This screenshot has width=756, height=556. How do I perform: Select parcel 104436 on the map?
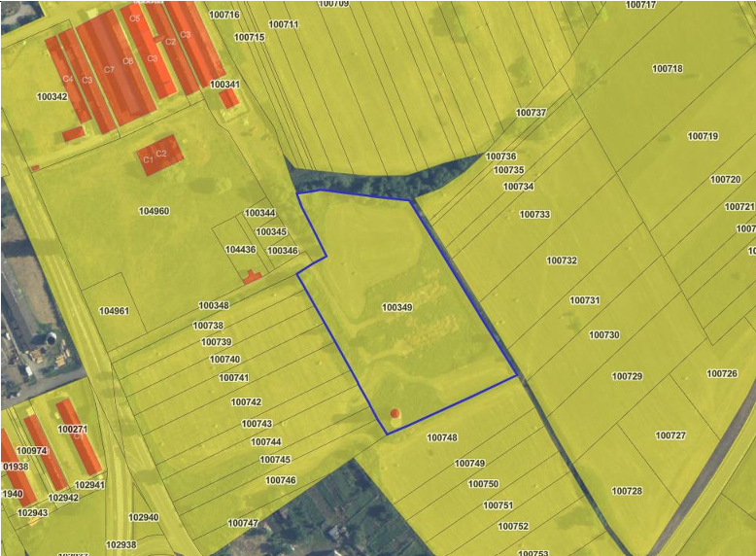coord(240,250)
